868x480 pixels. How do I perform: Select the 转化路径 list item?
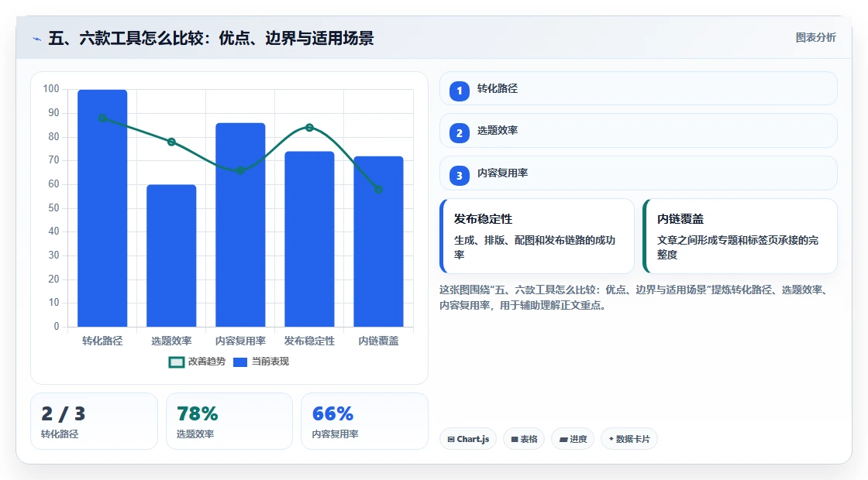[x=639, y=88]
